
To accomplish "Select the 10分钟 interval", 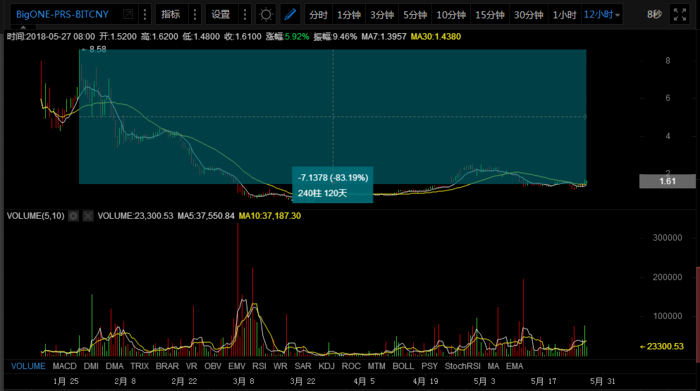I will (x=451, y=15).
